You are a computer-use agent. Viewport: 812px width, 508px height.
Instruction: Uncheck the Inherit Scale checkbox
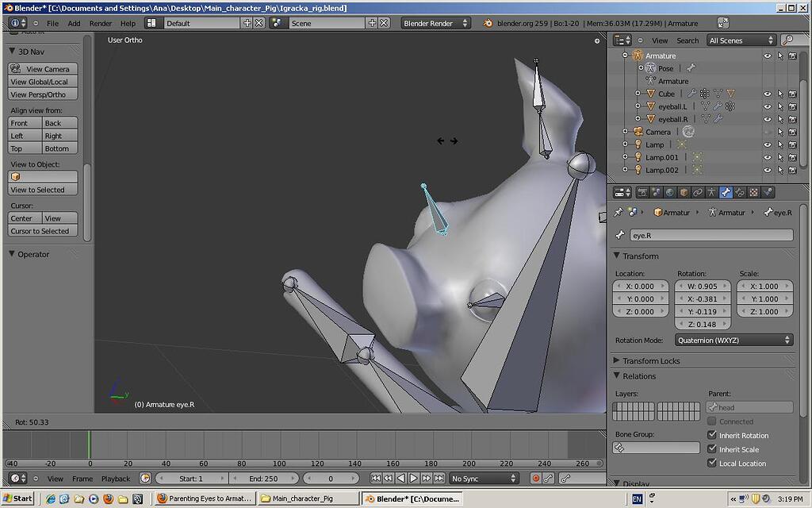[x=712, y=449]
